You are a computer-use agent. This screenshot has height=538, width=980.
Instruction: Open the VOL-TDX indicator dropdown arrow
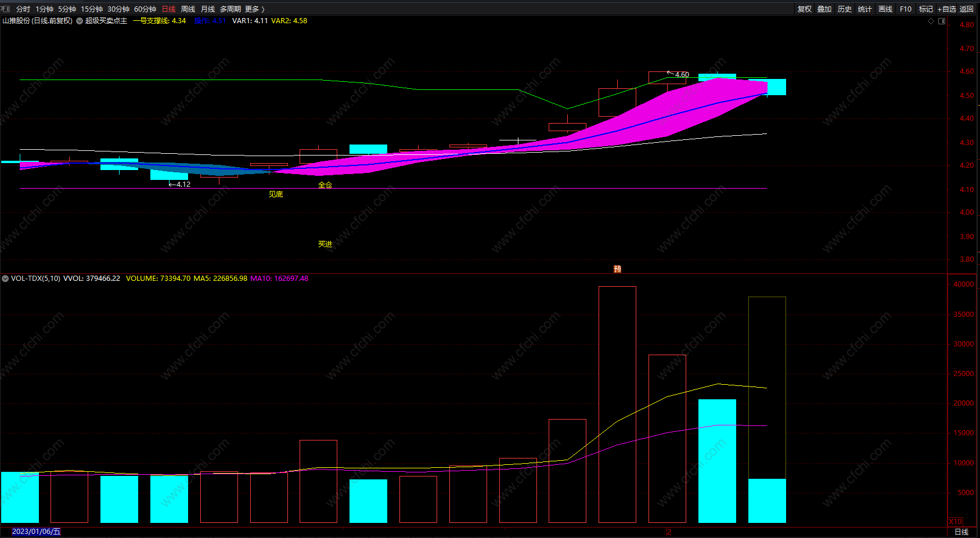[x=5, y=279]
